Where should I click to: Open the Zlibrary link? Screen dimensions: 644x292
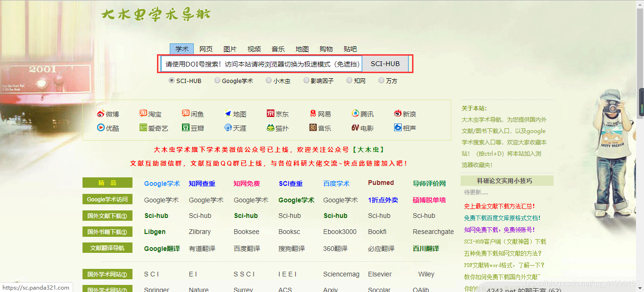[200, 232]
